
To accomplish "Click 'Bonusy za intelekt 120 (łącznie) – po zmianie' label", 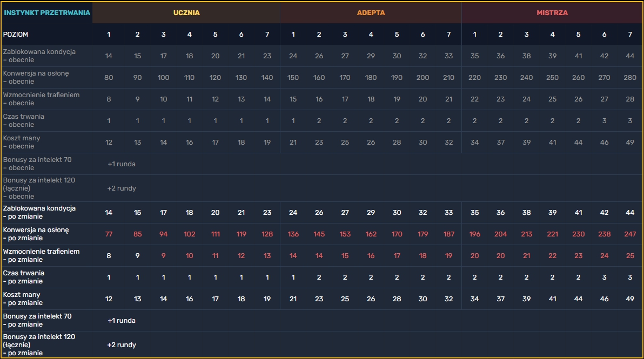I will click(39, 344).
